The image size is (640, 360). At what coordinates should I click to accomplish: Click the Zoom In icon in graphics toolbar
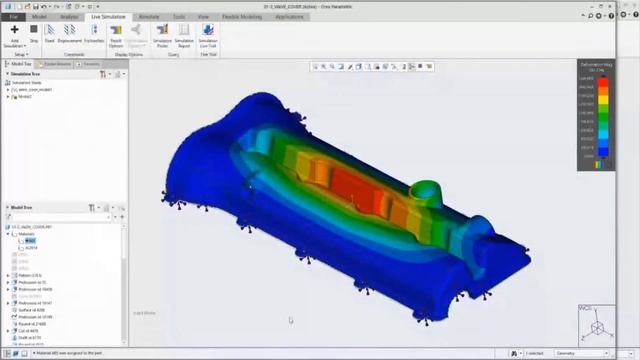[x=324, y=67]
